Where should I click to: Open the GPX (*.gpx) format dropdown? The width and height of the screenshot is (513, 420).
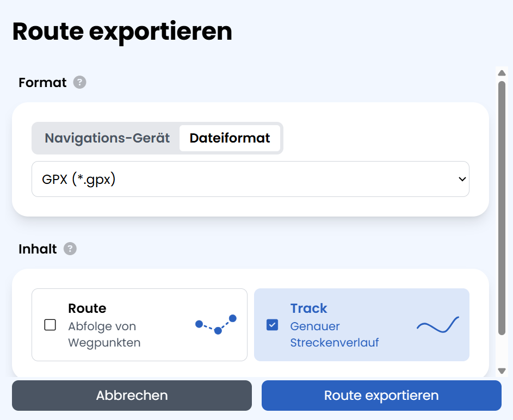pos(250,179)
